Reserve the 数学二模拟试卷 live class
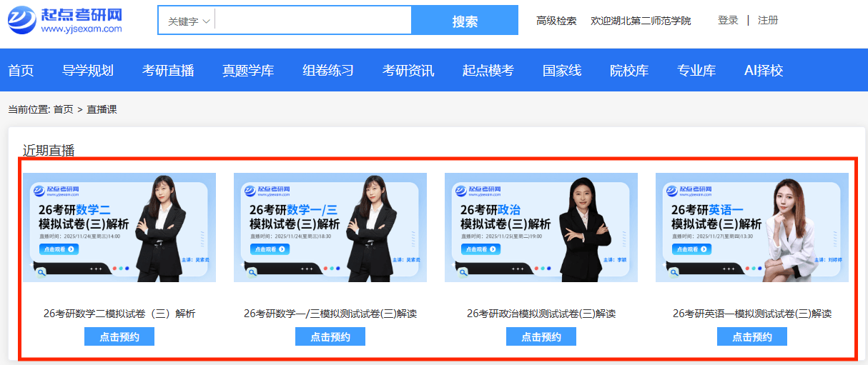 point(119,337)
